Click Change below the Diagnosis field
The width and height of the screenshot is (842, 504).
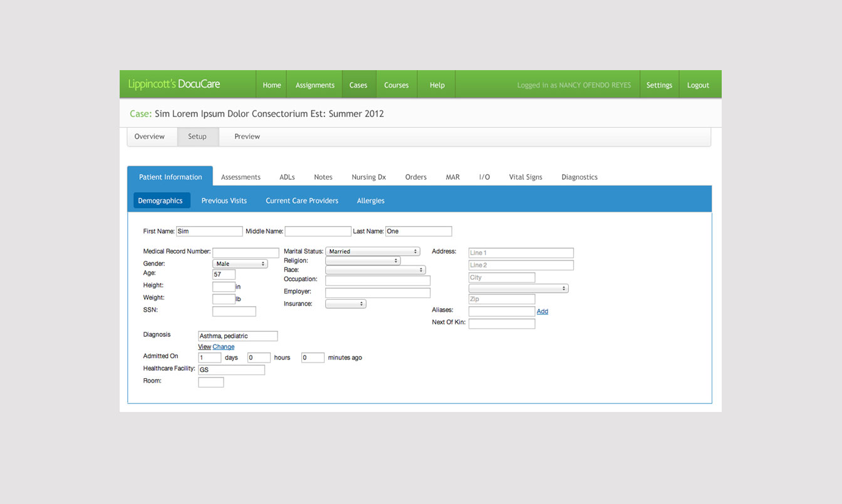coord(223,346)
